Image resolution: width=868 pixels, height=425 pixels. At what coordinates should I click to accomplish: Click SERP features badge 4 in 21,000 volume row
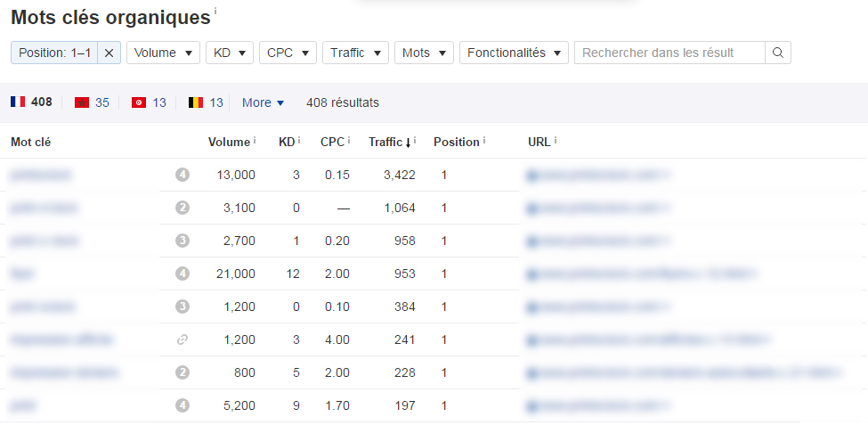183,274
